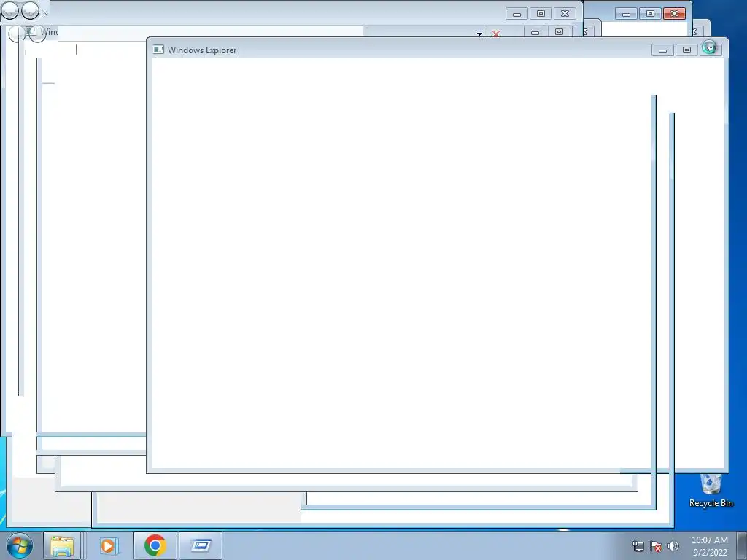Click the Show desktop strip beside the clock
This screenshot has height=560, width=747.
pyautogui.click(x=742, y=545)
